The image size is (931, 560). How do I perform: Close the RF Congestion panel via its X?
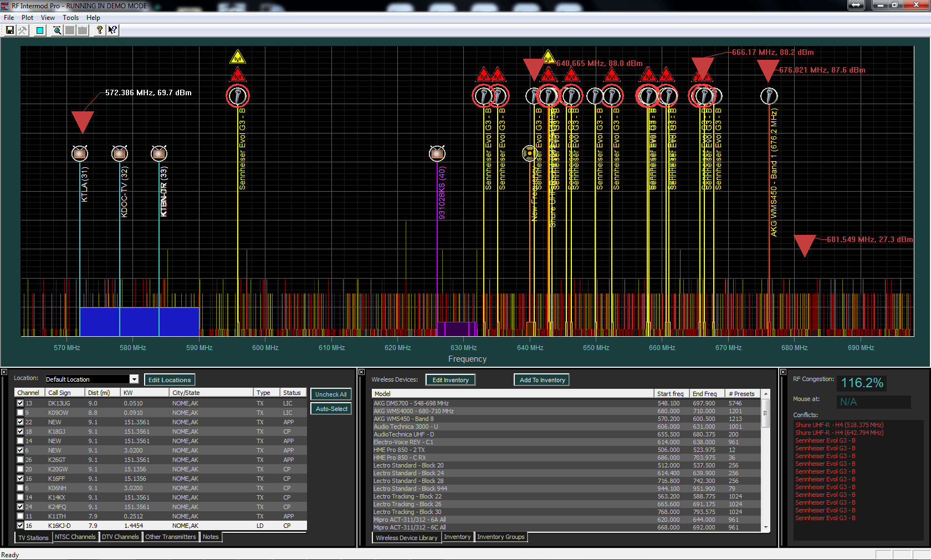pos(783,372)
